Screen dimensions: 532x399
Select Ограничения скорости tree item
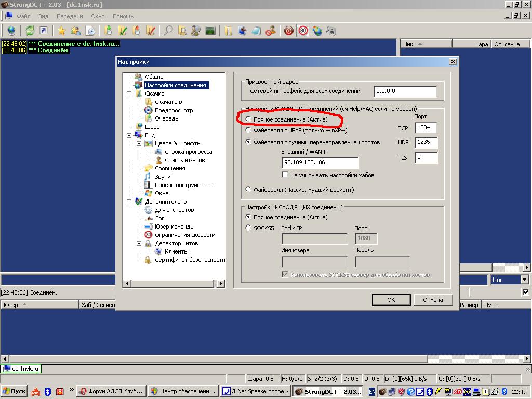[185, 235]
